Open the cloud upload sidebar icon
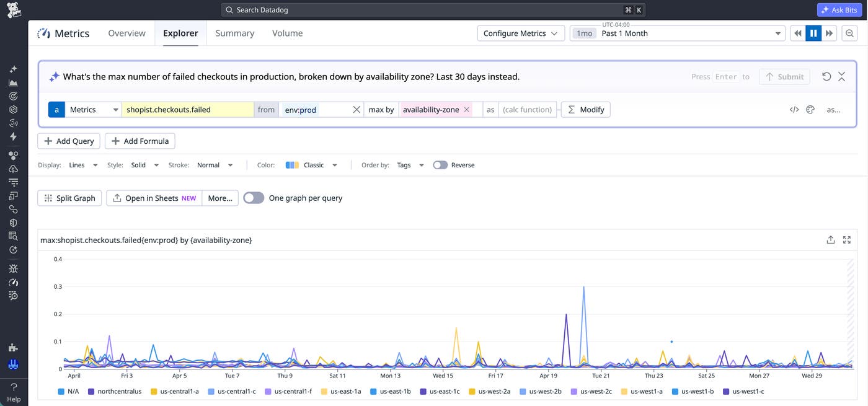Image resolution: width=868 pixels, height=406 pixels. (x=14, y=169)
